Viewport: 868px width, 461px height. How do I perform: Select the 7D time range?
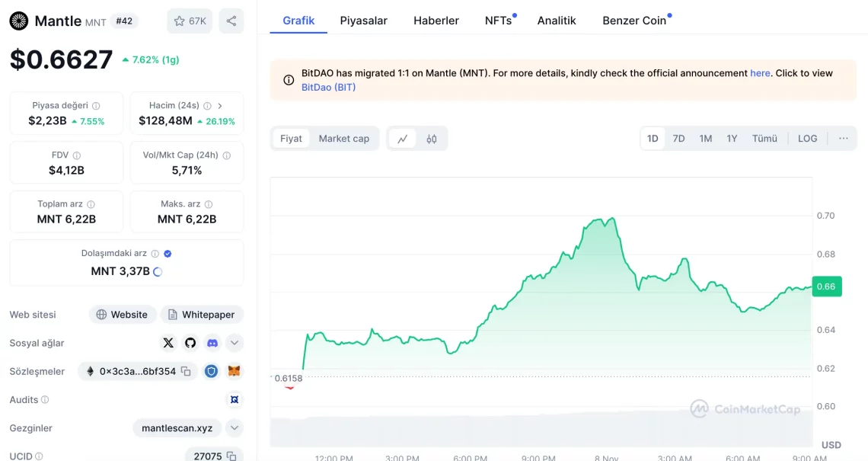pos(678,139)
